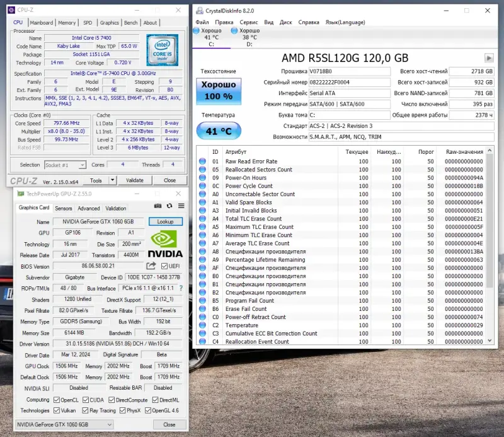Viewport: 504px width, 437px height.
Task: Click the Intel Core i5 logo
Action: (x=163, y=50)
